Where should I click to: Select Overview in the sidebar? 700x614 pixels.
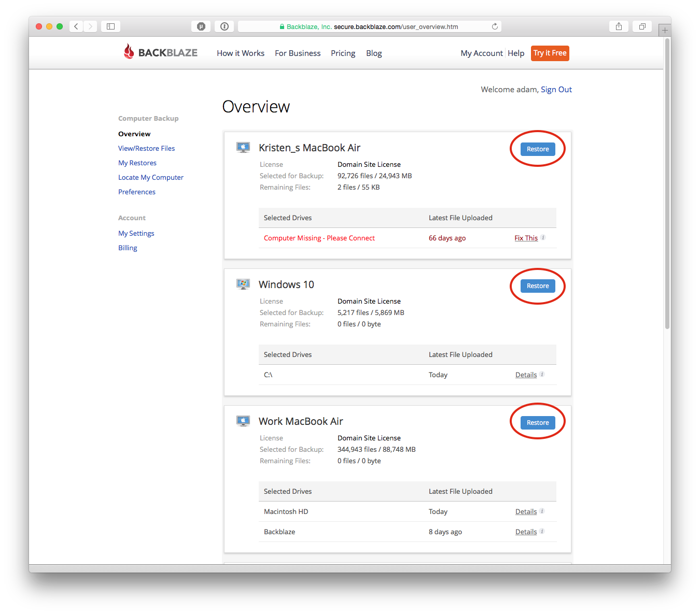(134, 134)
